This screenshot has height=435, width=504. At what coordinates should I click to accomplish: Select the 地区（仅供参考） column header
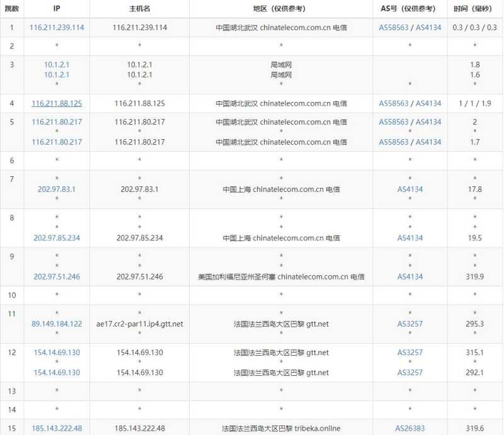[280, 9]
